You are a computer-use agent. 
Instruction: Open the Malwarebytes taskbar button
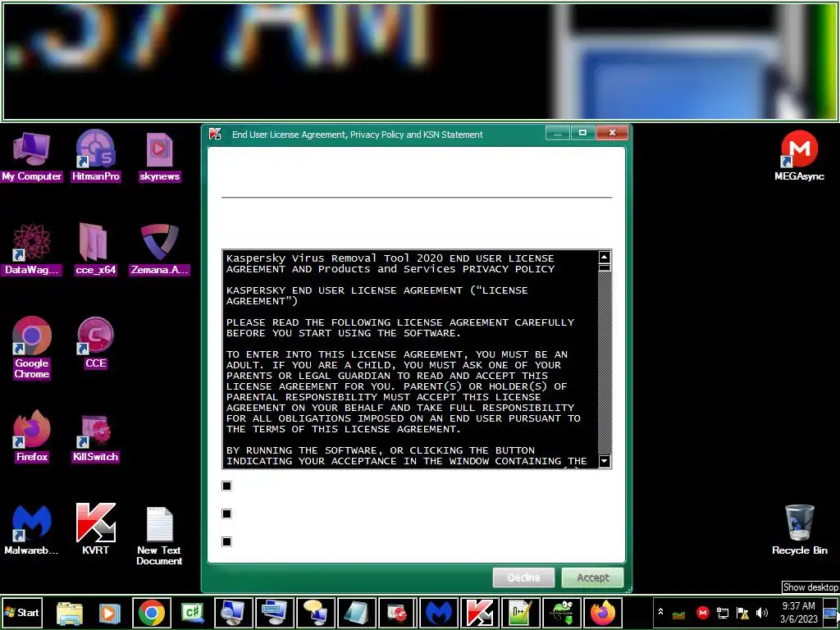[439, 613]
